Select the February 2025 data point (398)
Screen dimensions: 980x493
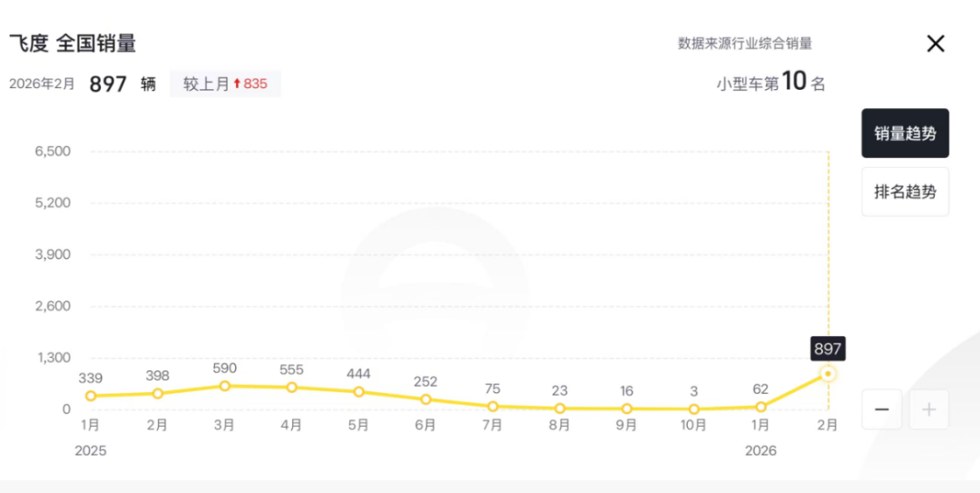(x=157, y=393)
